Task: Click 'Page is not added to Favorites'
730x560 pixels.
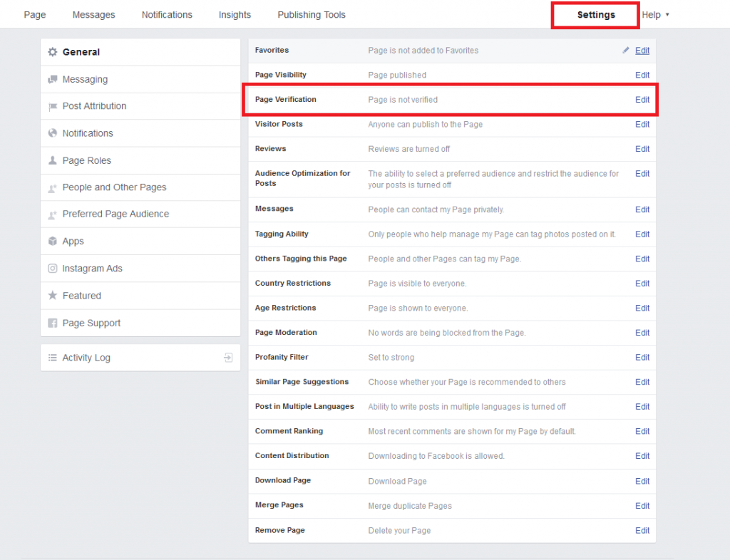Action: (423, 51)
